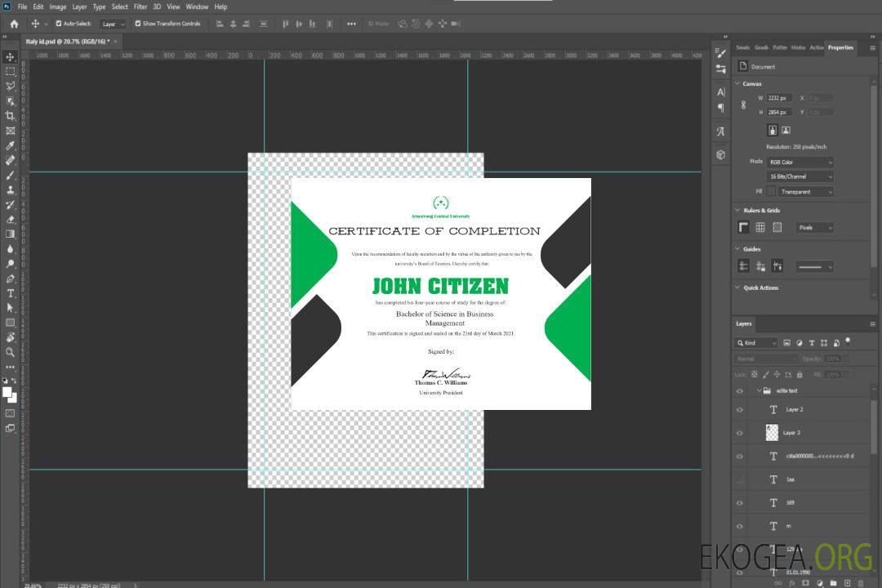Pick the Eyedropper tool
Viewport: 882px width, 588px height.
click(x=11, y=145)
